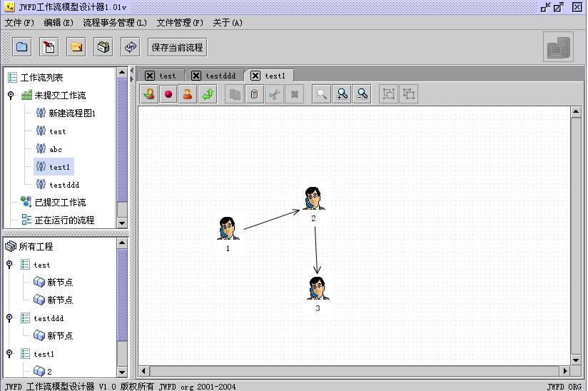
Task: Close the testddd tab via its X icon
Action: [x=196, y=76]
